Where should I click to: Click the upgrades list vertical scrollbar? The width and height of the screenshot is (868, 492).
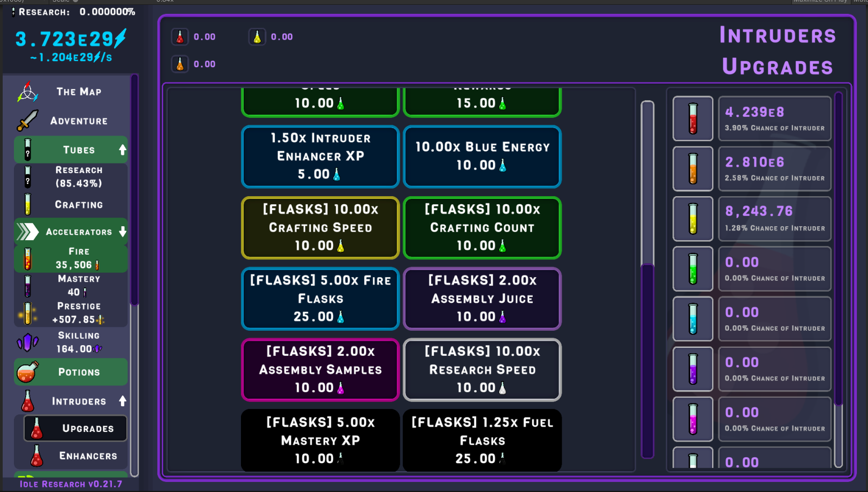647,279
